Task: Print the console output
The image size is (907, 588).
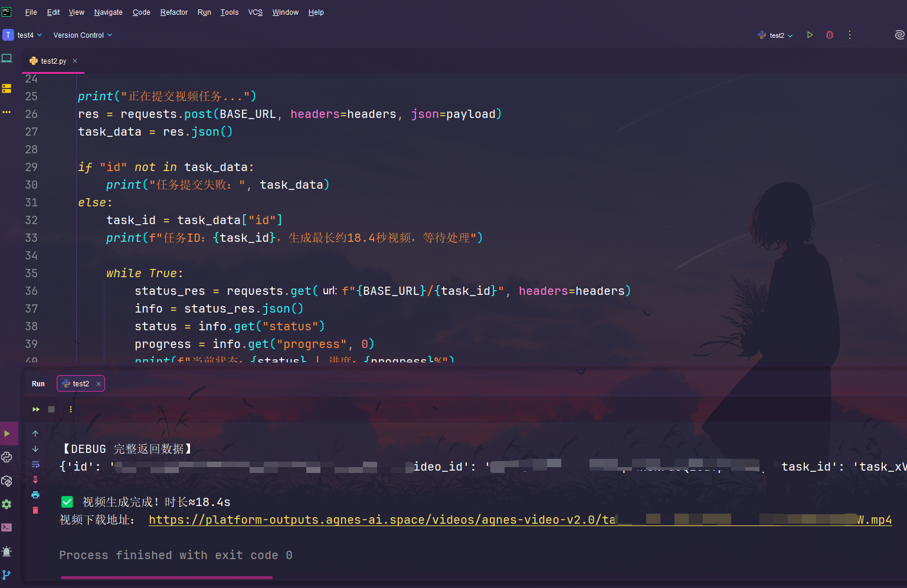Action: click(35, 495)
